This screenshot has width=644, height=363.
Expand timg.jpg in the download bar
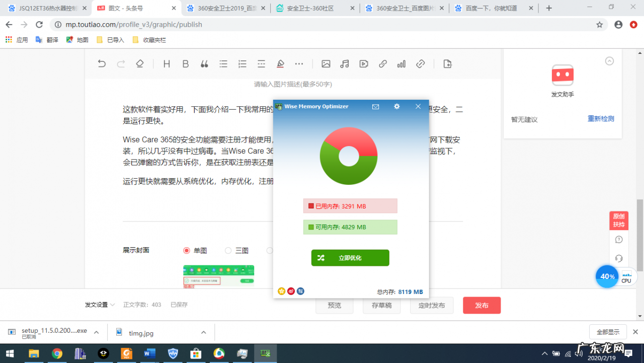(203, 332)
